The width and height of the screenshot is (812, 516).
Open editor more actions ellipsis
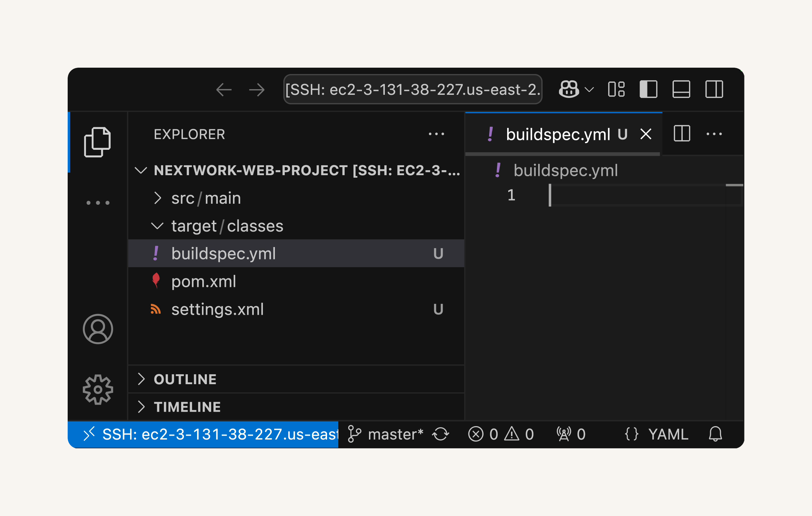[x=714, y=134]
